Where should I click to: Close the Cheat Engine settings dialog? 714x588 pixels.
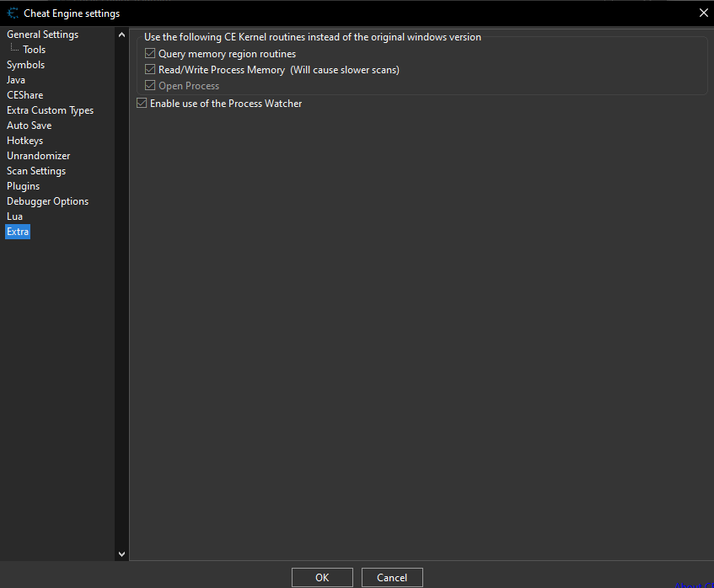tap(703, 13)
